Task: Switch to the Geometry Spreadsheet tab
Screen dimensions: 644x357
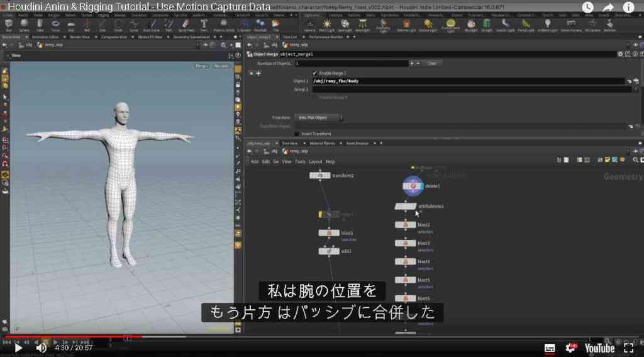Action: [x=191, y=37]
